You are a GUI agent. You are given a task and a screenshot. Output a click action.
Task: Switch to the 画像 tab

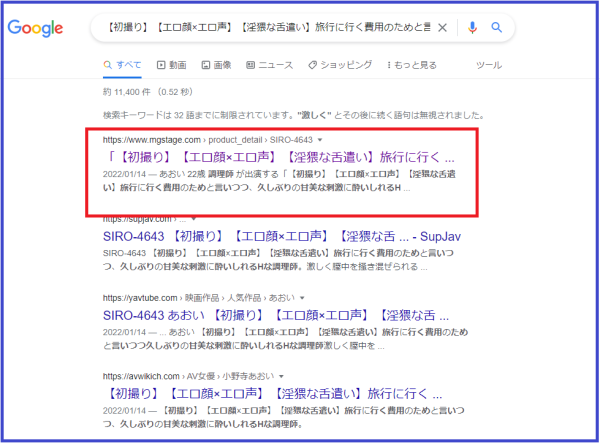coord(216,65)
